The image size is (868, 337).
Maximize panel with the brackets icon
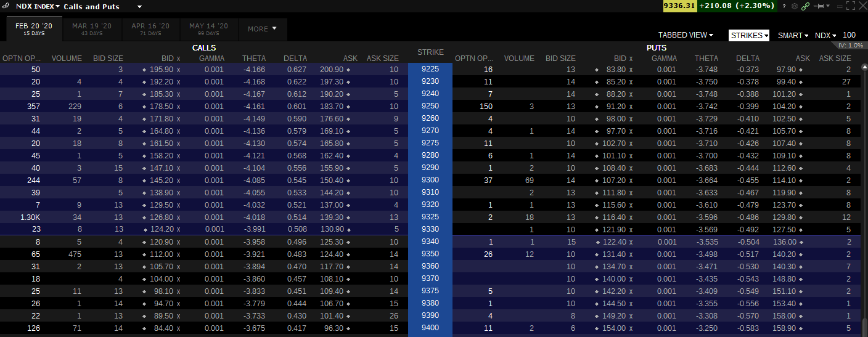[x=851, y=6]
